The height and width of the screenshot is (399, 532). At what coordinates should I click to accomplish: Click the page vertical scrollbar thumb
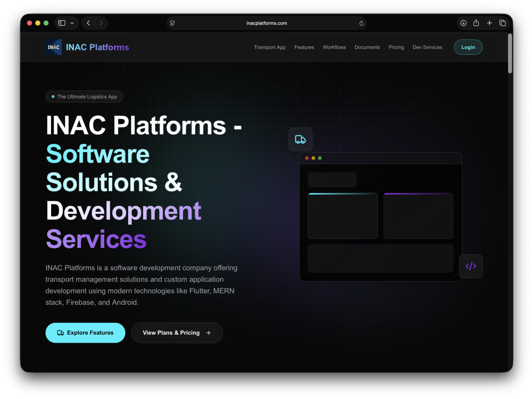(x=510, y=53)
